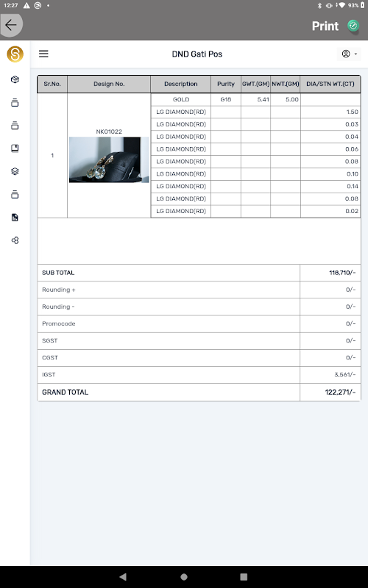Click the Description column header

click(x=180, y=84)
